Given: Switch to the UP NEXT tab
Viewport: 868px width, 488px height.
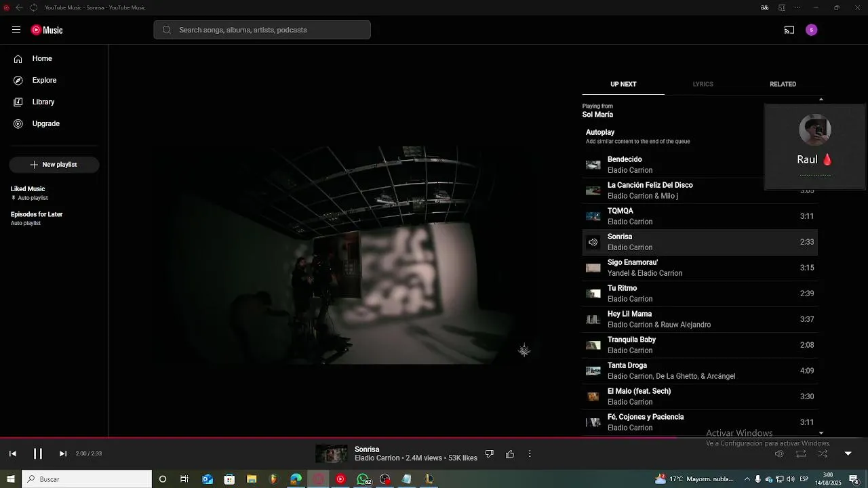Looking at the screenshot, I should tap(623, 84).
